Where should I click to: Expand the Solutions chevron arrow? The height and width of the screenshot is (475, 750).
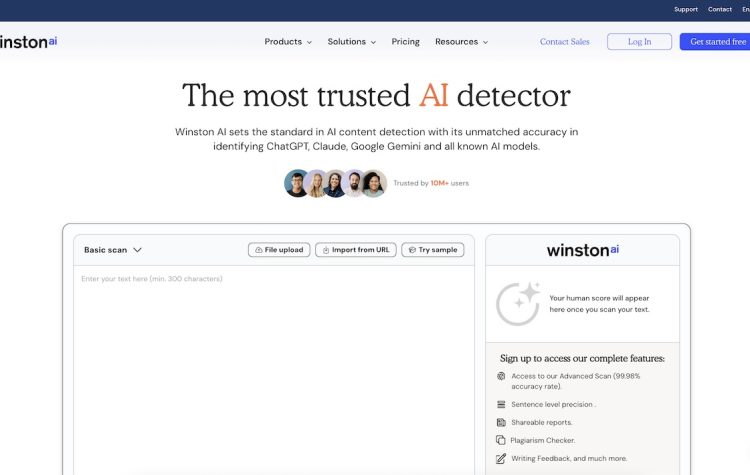[x=373, y=42]
